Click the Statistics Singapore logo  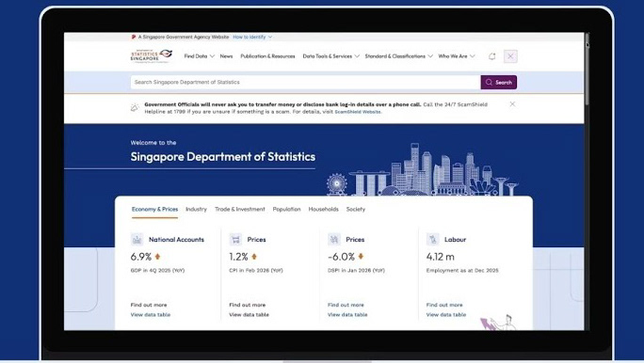pos(152,55)
